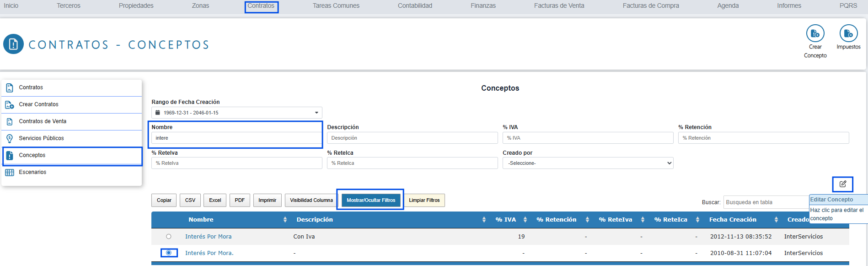Screen dimensions: 868x266
Task: Open the Facturas de Venta menu
Action: coord(559,6)
